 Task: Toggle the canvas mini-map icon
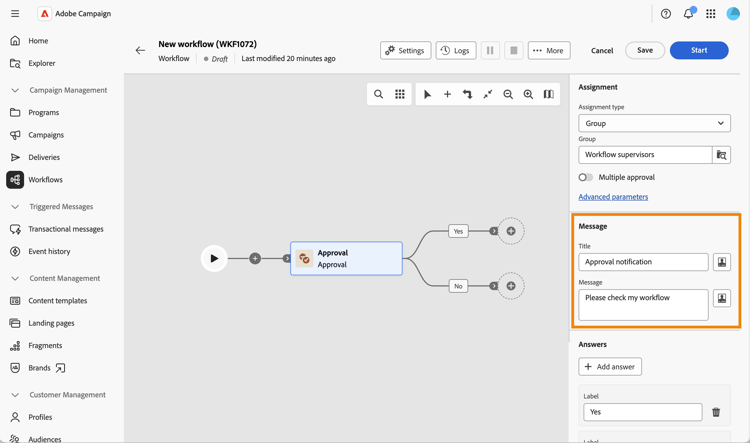[549, 94]
